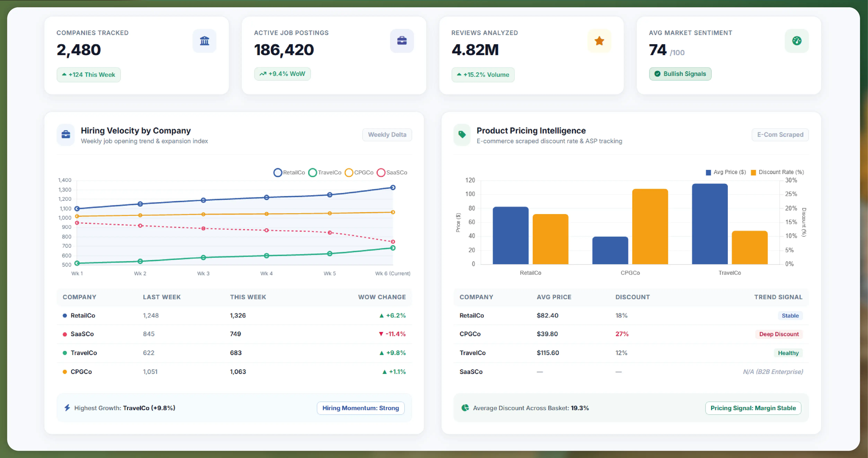
Task: Click CPGCo name in hiring table
Action: pos(81,372)
